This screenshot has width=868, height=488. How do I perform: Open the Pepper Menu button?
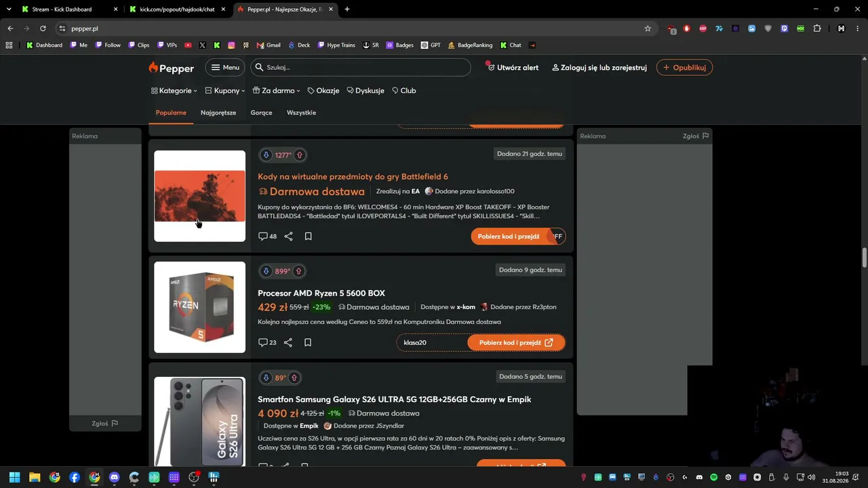(225, 68)
